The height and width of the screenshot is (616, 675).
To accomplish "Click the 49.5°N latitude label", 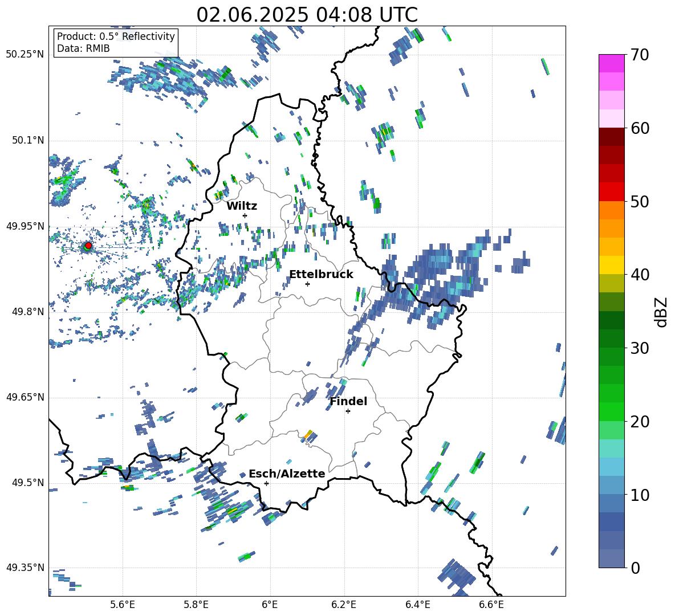I will pos(28,483).
